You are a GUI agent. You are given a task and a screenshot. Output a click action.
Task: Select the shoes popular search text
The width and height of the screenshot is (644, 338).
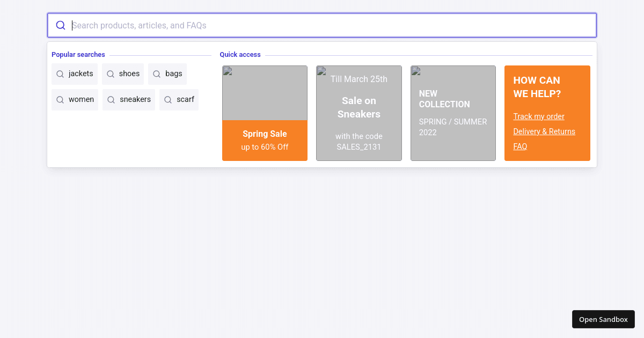pyautogui.click(x=129, y=74)
